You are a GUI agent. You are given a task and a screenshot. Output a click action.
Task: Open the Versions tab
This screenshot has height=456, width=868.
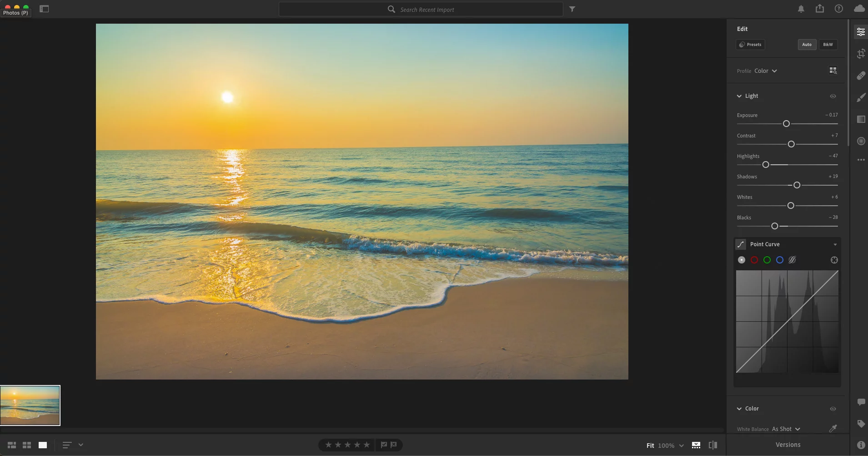point(788,445)
